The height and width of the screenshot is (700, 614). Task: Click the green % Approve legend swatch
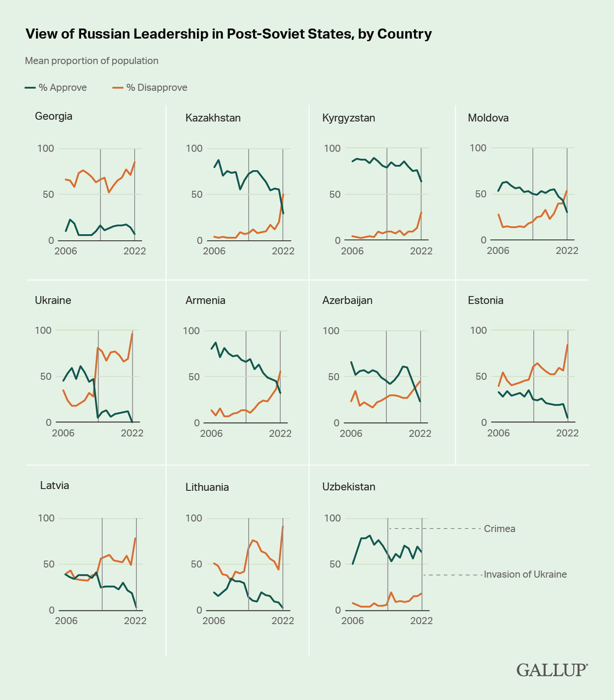coord(30,88)
